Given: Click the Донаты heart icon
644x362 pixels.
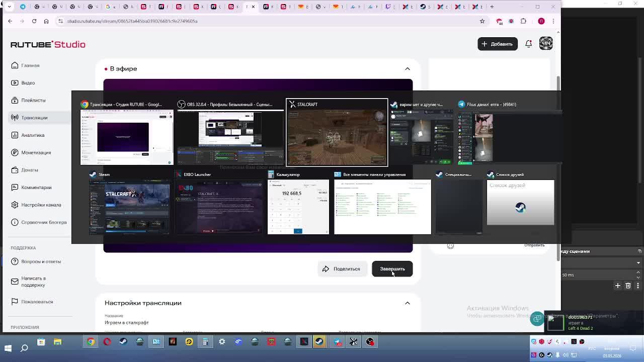Looking at the screenshot, I should (15, 170).
